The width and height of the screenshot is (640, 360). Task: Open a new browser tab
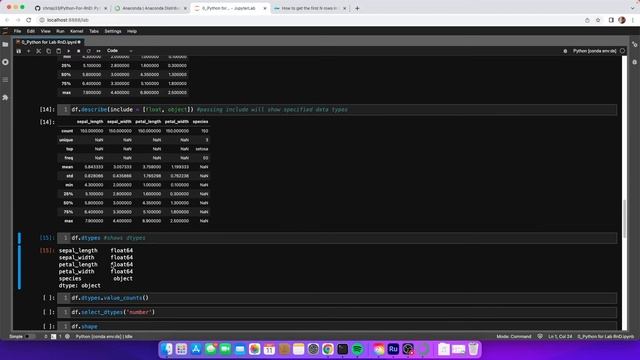pyautogui.click(x=357, y=8)
